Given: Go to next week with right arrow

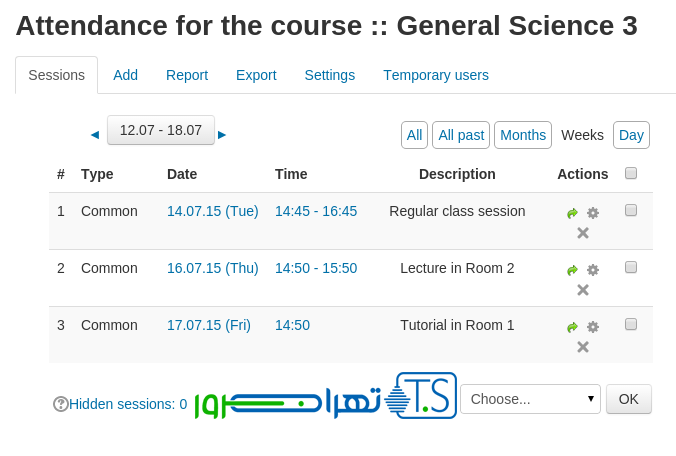Looking at the screenshot, I should (222, 134).
